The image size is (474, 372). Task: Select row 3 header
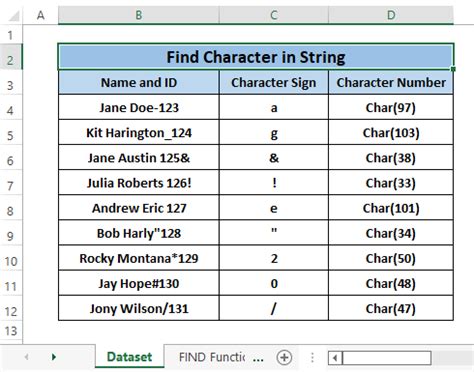[11, 83]
